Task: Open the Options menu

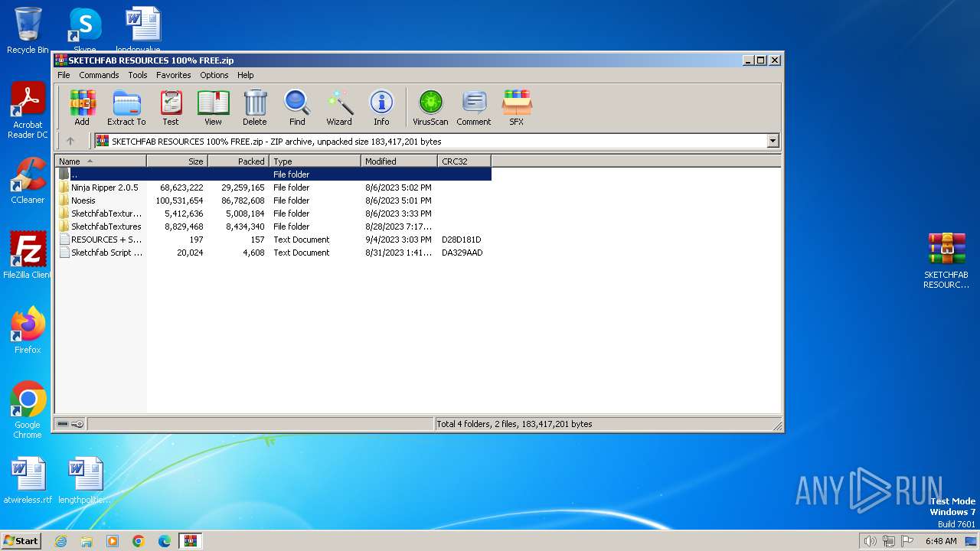Action: click(214, 75)
